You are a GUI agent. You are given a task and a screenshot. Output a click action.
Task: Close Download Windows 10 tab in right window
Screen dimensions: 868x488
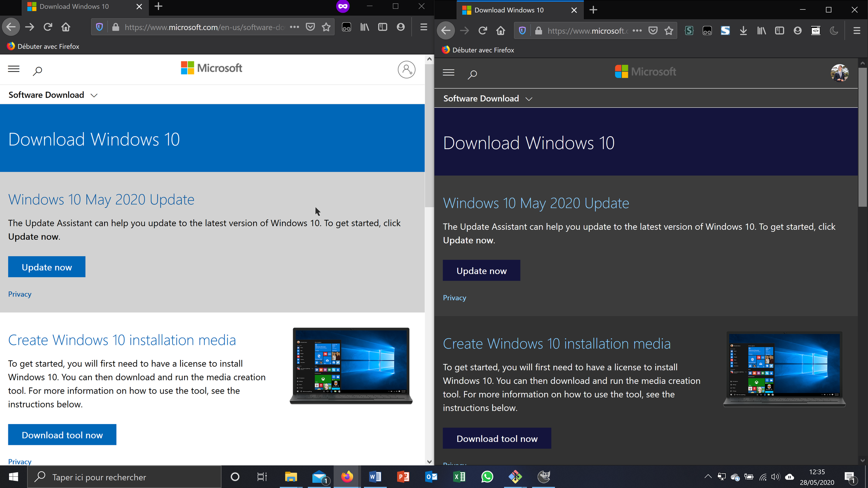[x=574, y=10]
